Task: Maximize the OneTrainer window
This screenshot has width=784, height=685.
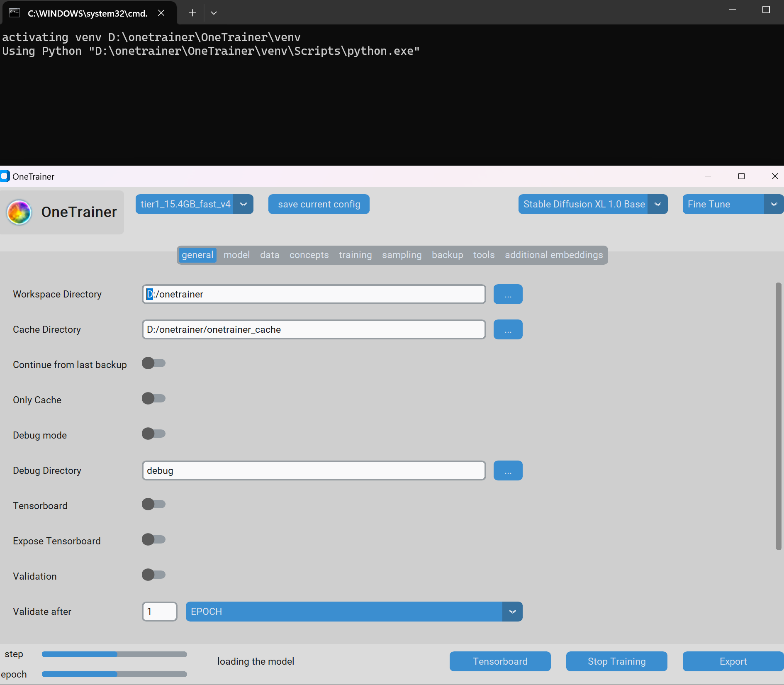Action: point(742,176)
